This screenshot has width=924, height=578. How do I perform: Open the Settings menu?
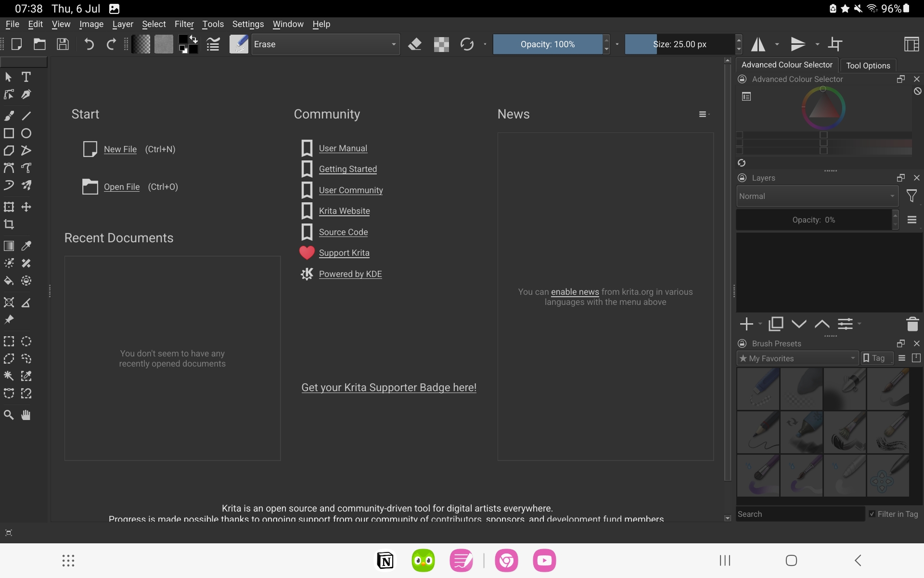click(x=248, y=24)
